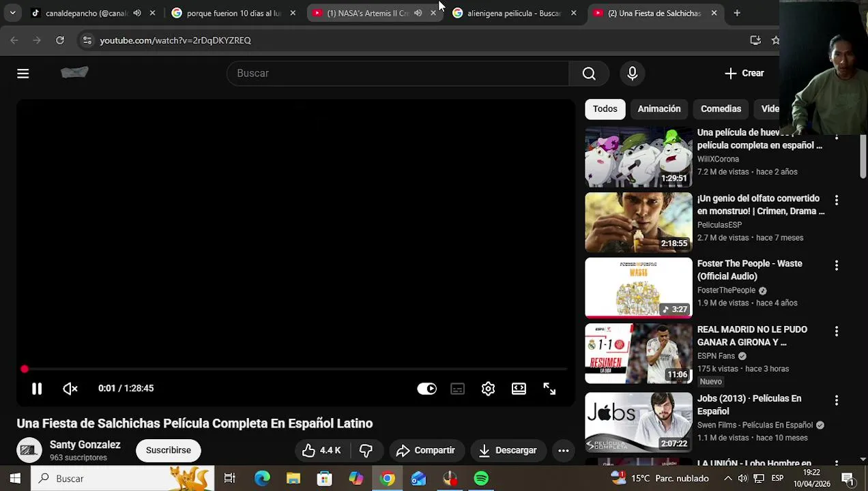Open Microsoft Store from taskbar
The image size is (868, 491).
pos(325,479)
